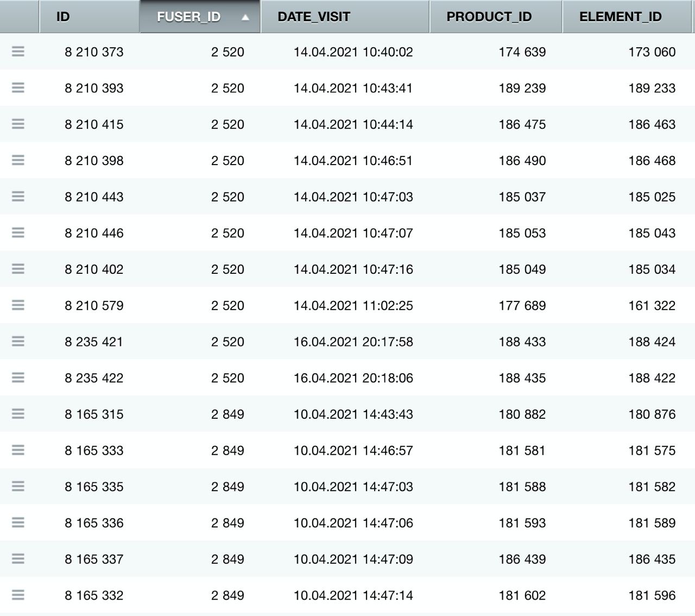
Task: Select element ID 188 422
Action: pos(652,378)
